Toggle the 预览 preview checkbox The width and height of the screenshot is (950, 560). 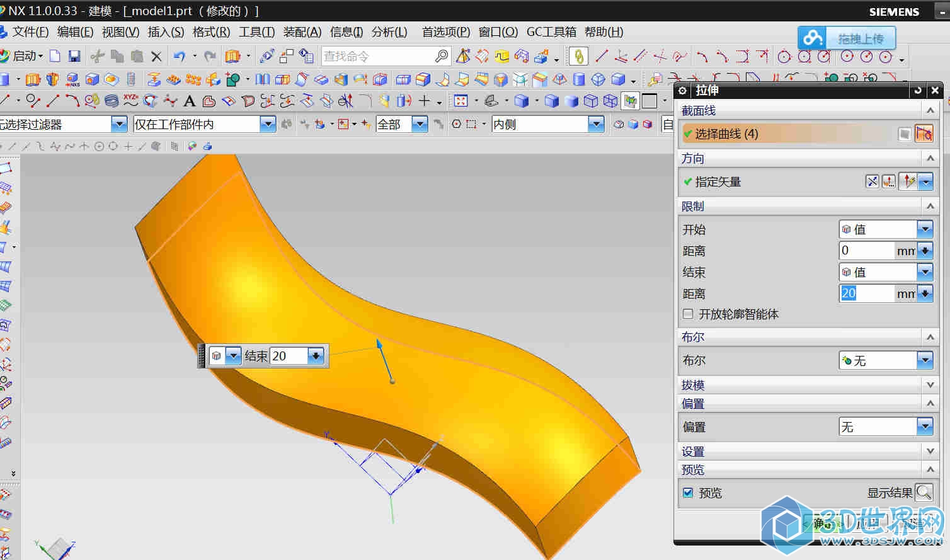click(x=689, y=493)
